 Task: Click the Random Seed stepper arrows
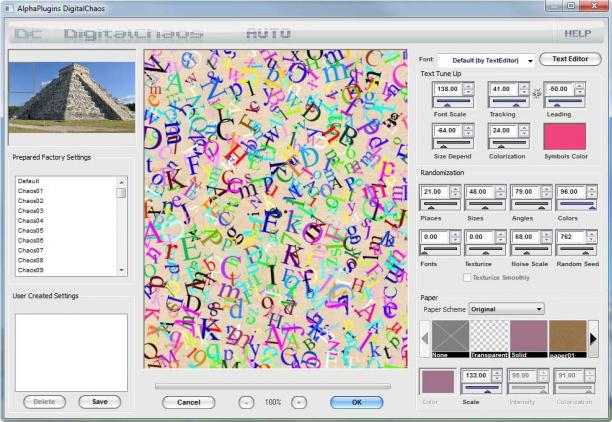(x=592, y=237)
